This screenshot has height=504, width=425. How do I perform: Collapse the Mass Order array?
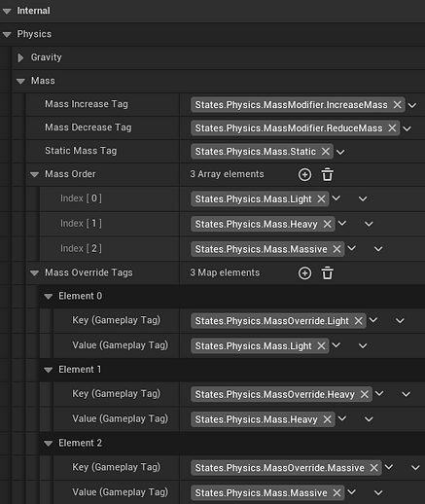pos(34,174)
